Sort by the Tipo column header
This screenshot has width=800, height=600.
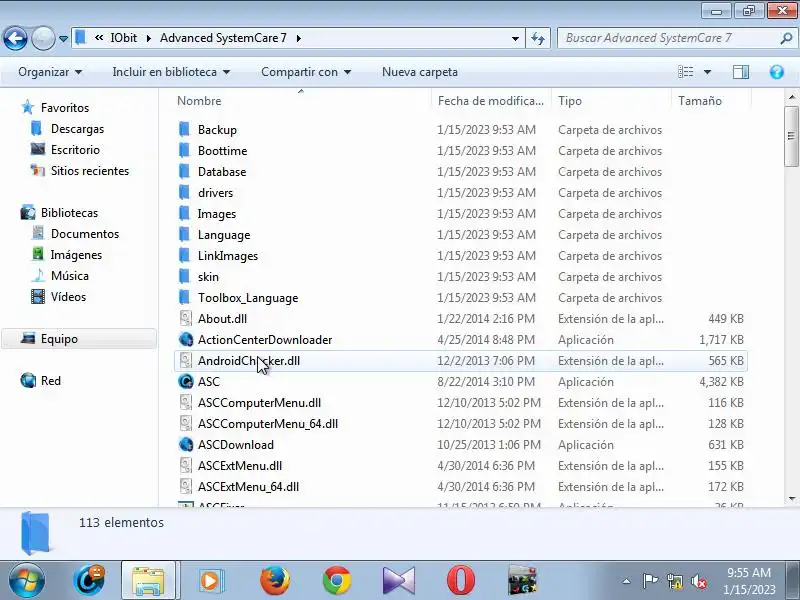(569, 101)
